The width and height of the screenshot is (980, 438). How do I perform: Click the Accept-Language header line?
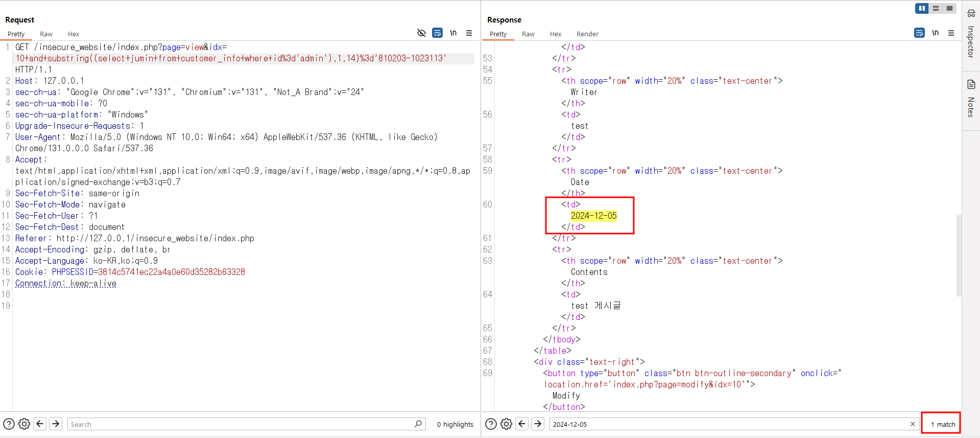click(86, 261)
